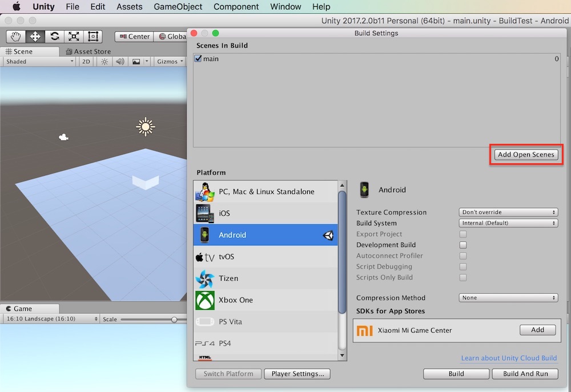Click the Unity logo on Android row

[328, 236]
